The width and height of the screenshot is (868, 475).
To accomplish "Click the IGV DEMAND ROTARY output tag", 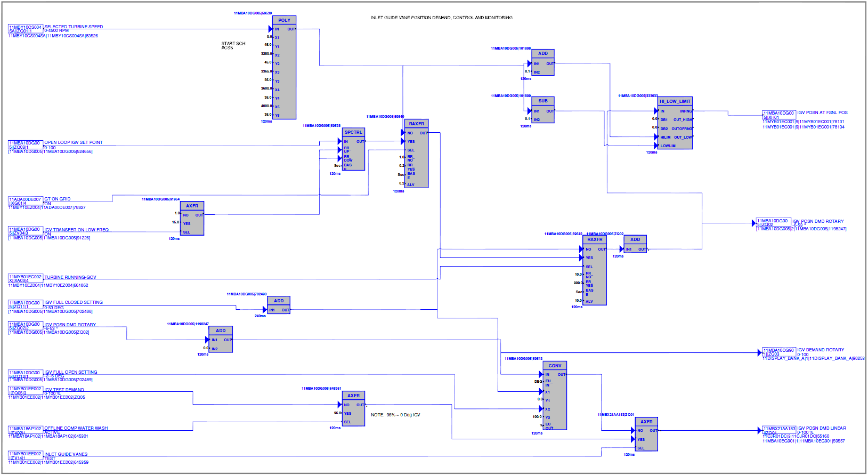I will pos(821,350).
